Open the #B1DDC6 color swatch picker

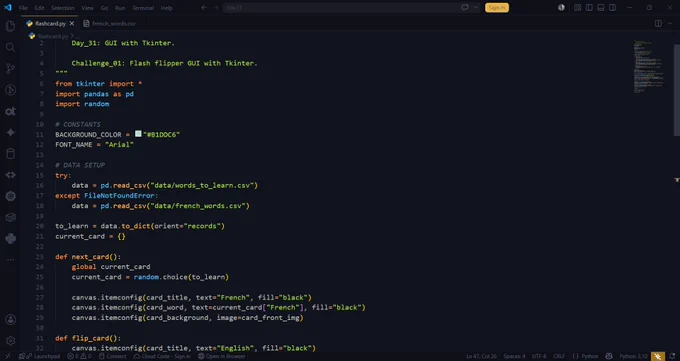(138, 134)
